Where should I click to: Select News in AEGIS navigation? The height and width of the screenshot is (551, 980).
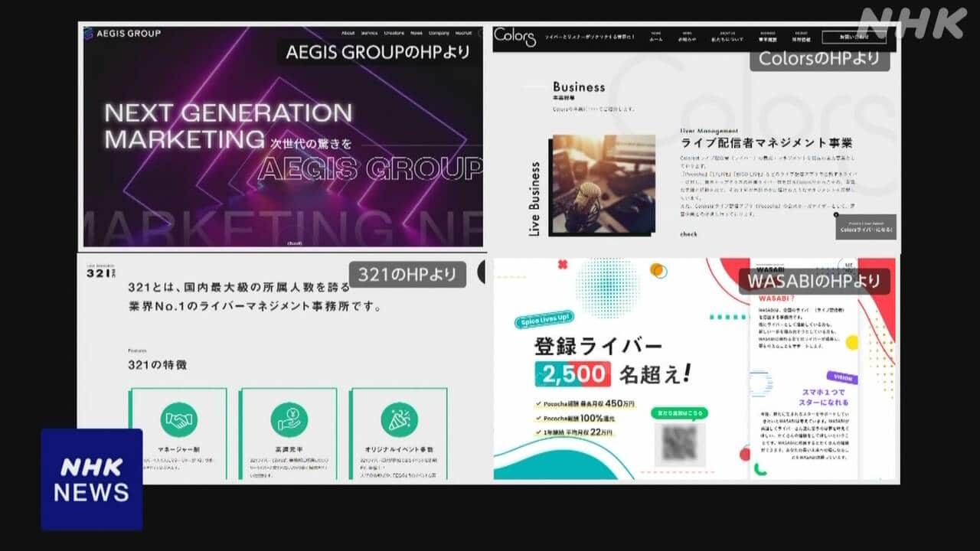[x=416, y=34]
